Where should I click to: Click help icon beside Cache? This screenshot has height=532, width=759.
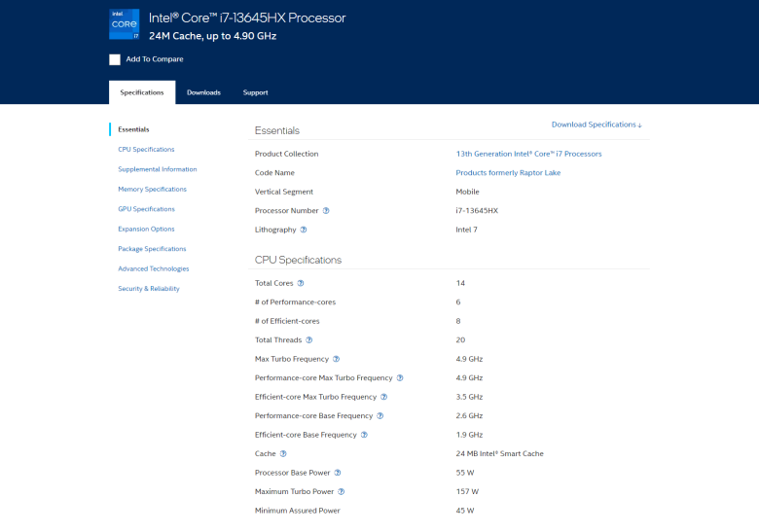tap(283, 454)
